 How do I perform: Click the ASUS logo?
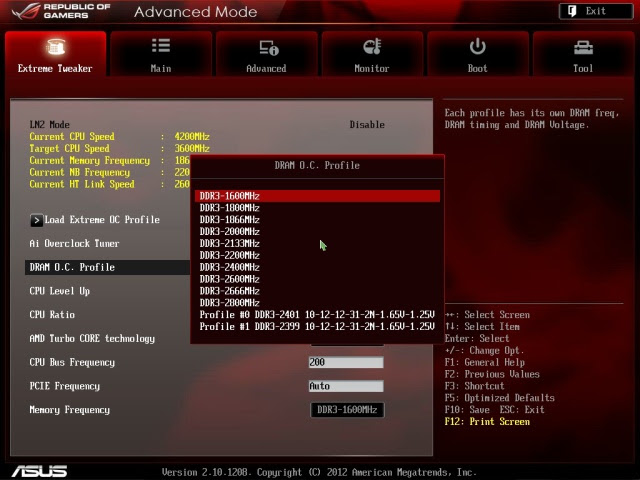pos(40,471)
